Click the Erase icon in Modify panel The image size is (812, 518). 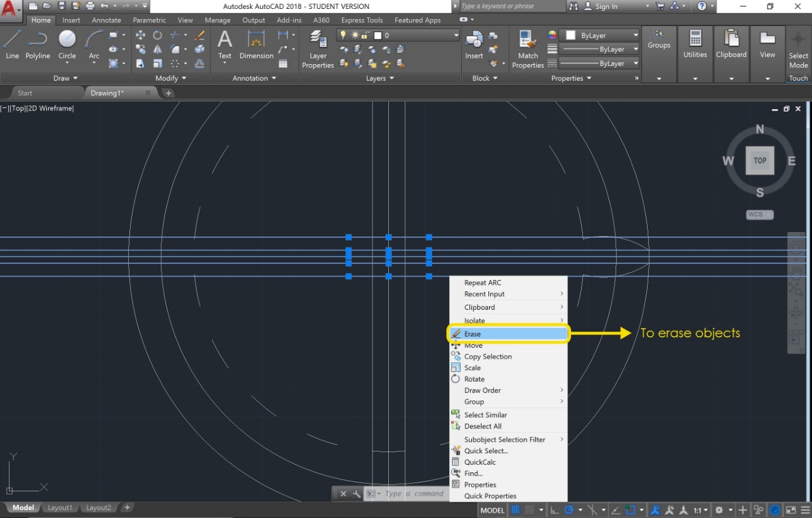(200, 35)
